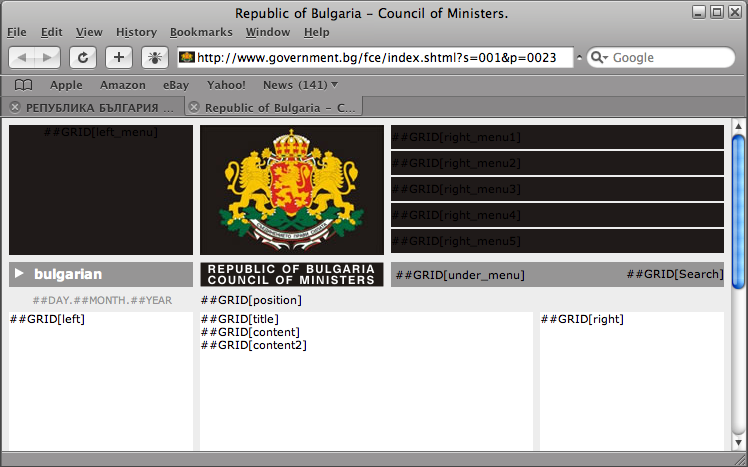The image size is (748, 467).
Task: Click the Bulgarian coat of arms image
Action: tap(291, 189)
